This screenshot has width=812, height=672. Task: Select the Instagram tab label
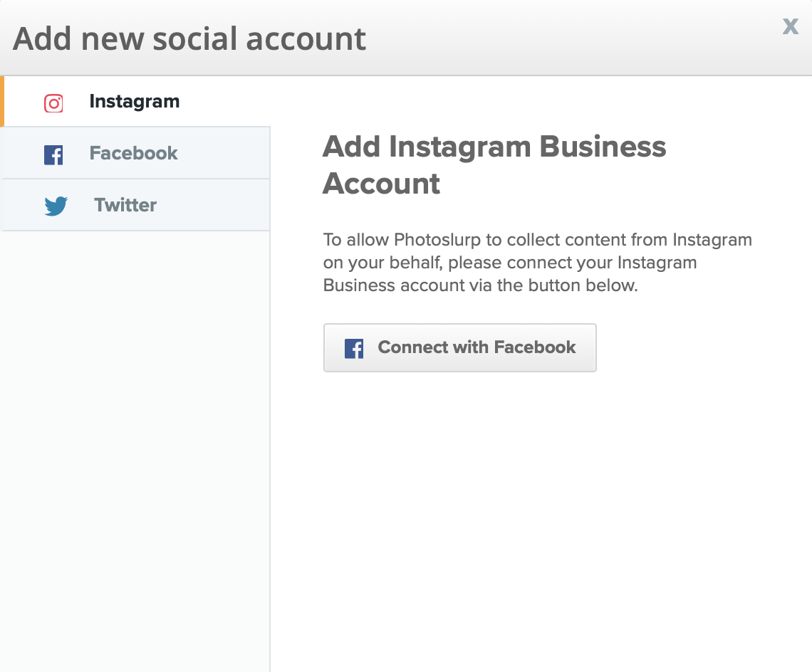point(134,102)
